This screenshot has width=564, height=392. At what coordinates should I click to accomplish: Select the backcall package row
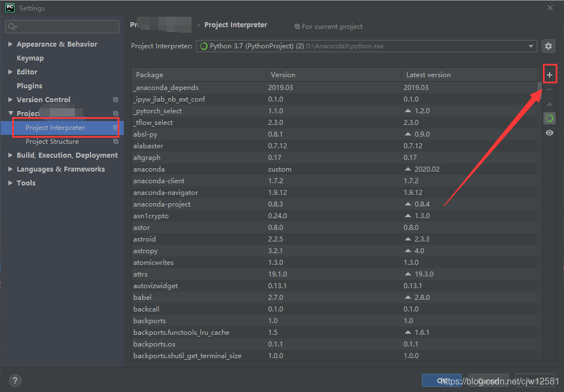click(x=334, y=309)
